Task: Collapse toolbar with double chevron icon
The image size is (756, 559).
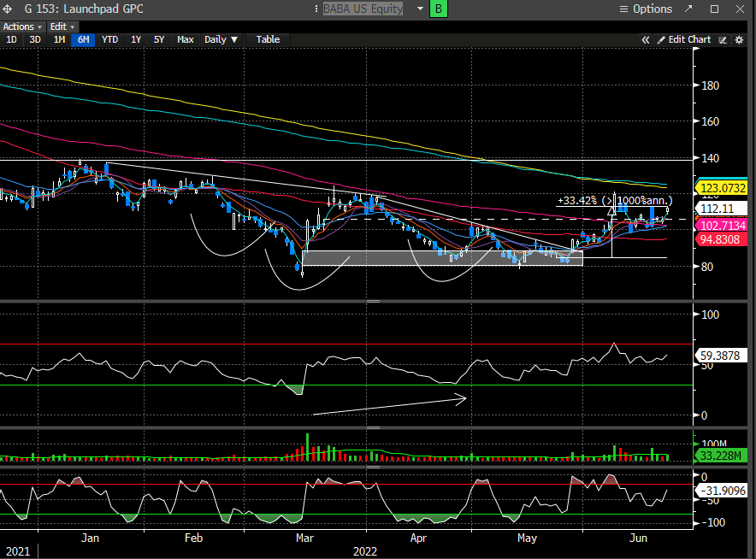Action: coord(647,39)
